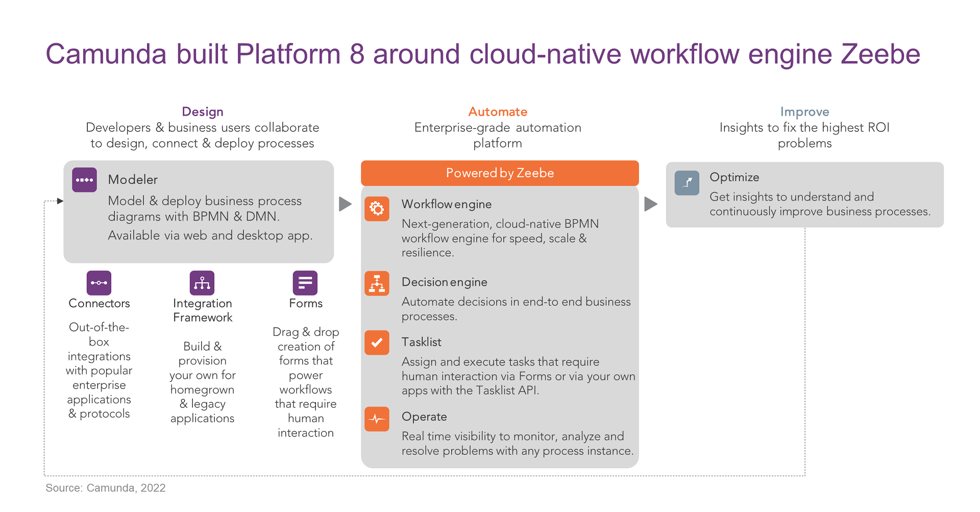Click the Integration Framework label
The width and height of the screenshot is (980, 512).
(203, 310)
